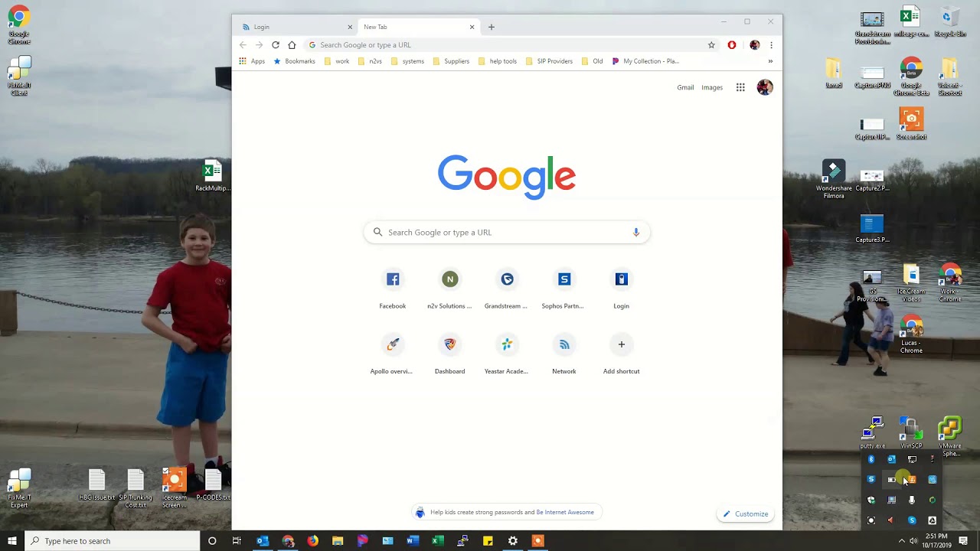Click the Bluetooth tray icon

click(871, 459)
